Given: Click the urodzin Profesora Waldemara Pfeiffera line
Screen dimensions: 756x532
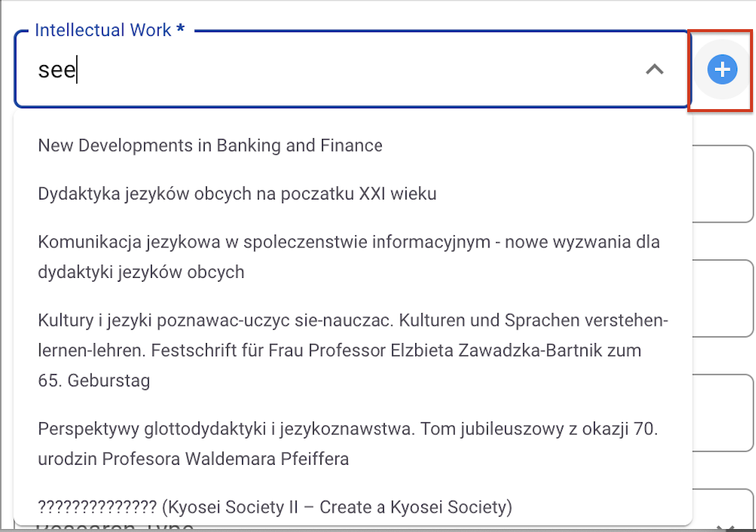Looking at the screenshot, I should [193, 458].
